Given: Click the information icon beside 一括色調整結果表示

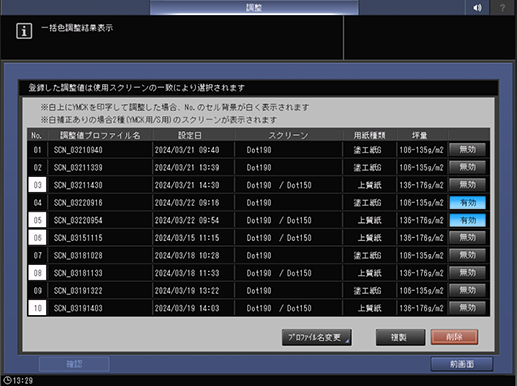Looking at the screenshot, I should click(x=24, y=31).
